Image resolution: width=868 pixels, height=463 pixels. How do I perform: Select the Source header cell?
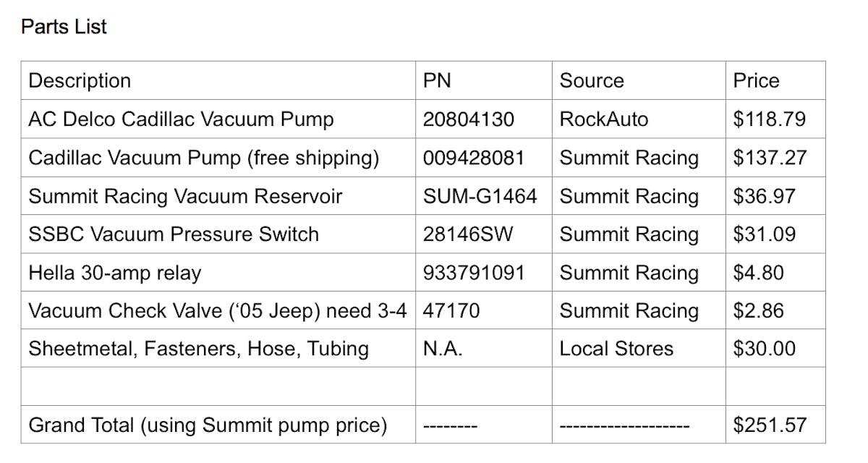(x=591, y=80)
